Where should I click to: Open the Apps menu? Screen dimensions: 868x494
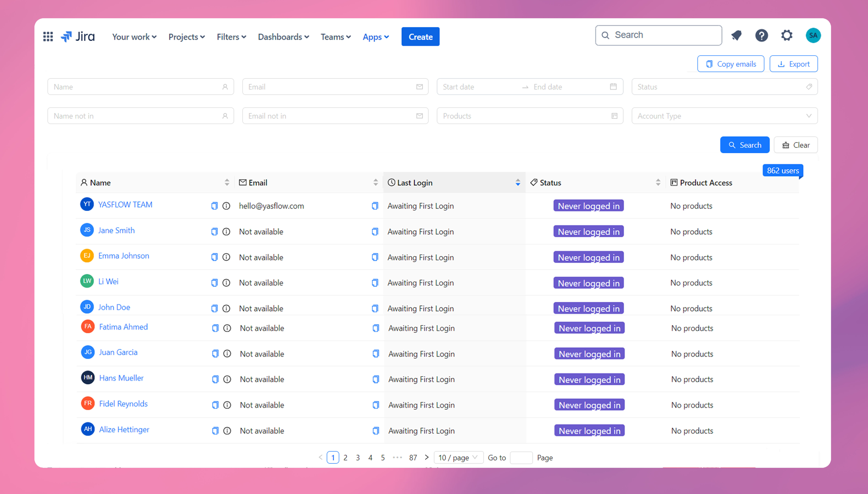376,37
